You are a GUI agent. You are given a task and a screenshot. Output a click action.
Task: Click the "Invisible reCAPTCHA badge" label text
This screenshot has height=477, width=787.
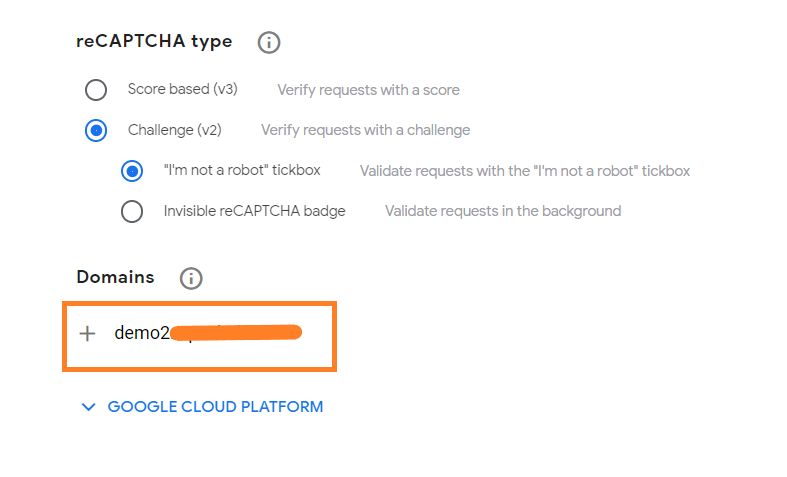[254, 211]
